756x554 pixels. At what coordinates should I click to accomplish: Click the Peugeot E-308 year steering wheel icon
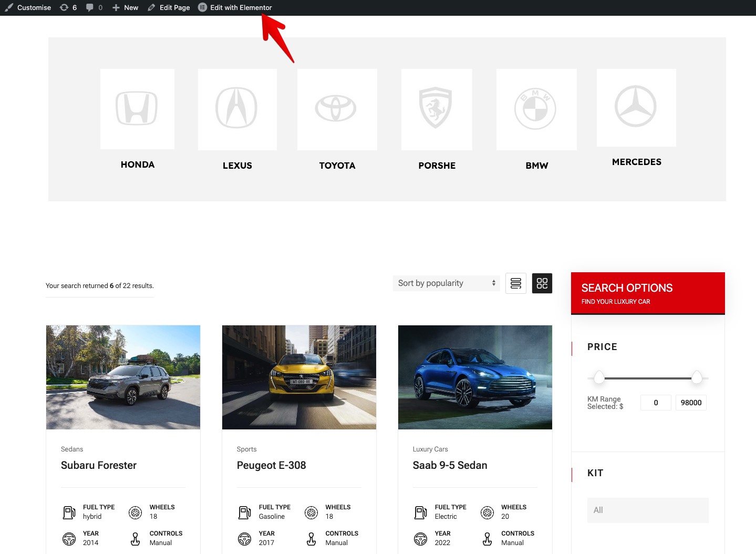[245, 539]
